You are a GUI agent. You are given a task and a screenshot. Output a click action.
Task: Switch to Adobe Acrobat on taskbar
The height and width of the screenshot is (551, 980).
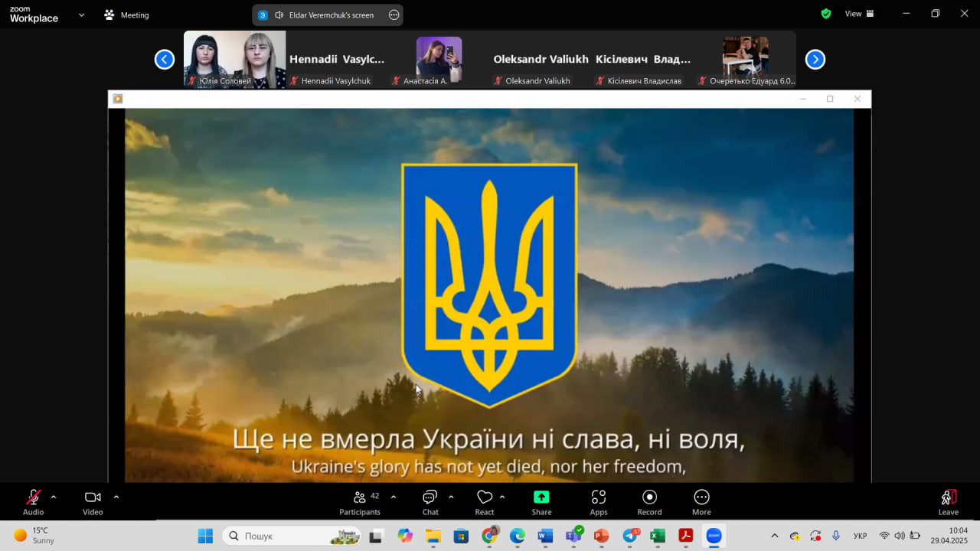click(686, 536)
